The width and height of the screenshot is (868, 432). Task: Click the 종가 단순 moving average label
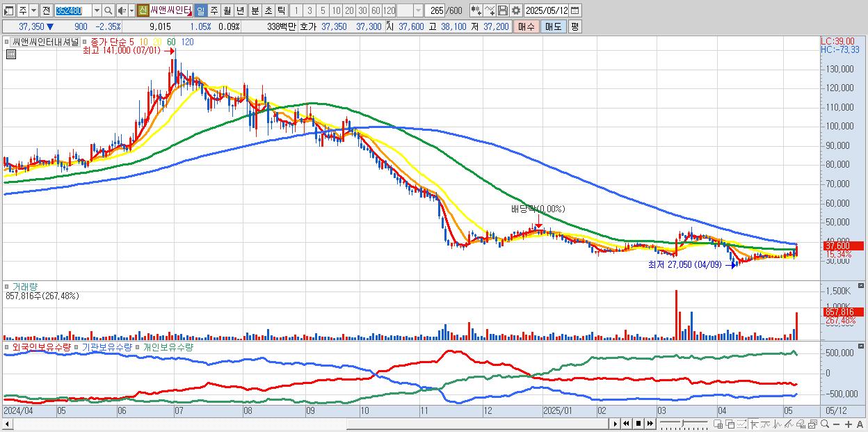[109, 42]
